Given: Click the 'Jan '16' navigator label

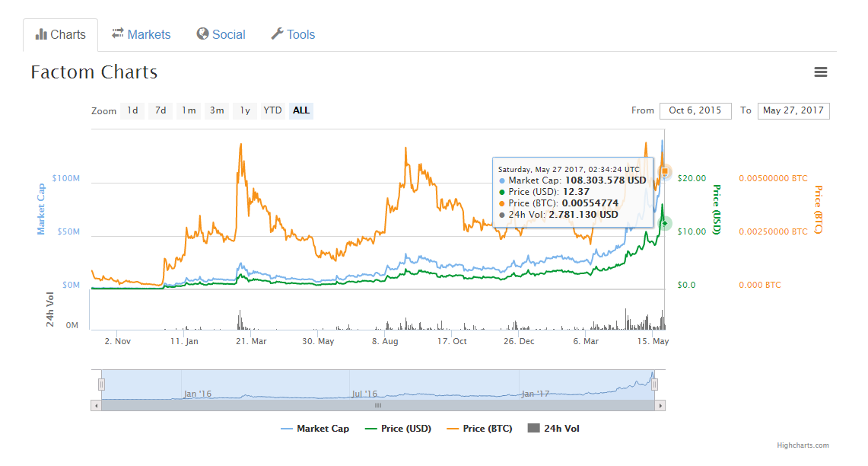Looking at the screenshot, I should pyautogui.click(x=198, y=394).
